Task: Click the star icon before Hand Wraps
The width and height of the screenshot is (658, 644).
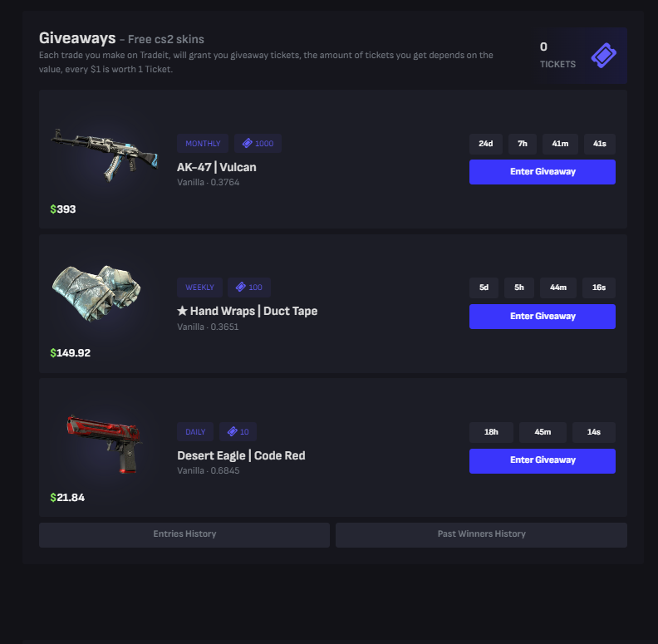Action: click(x=182, y=311)
